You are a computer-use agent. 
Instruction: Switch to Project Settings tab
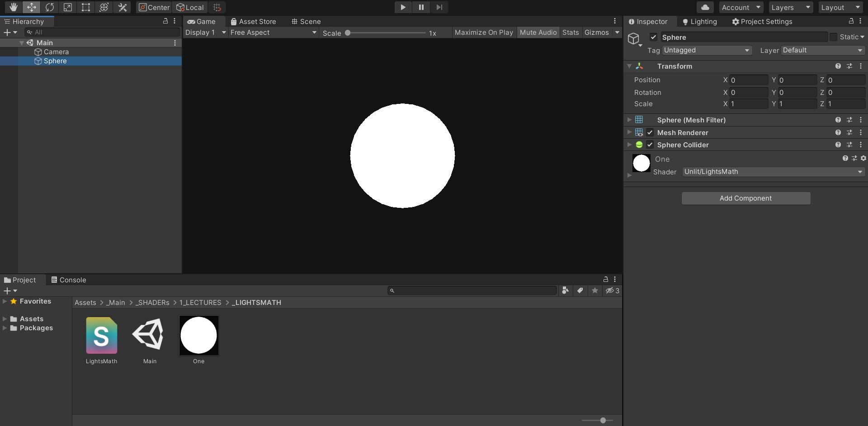point(762,21)
